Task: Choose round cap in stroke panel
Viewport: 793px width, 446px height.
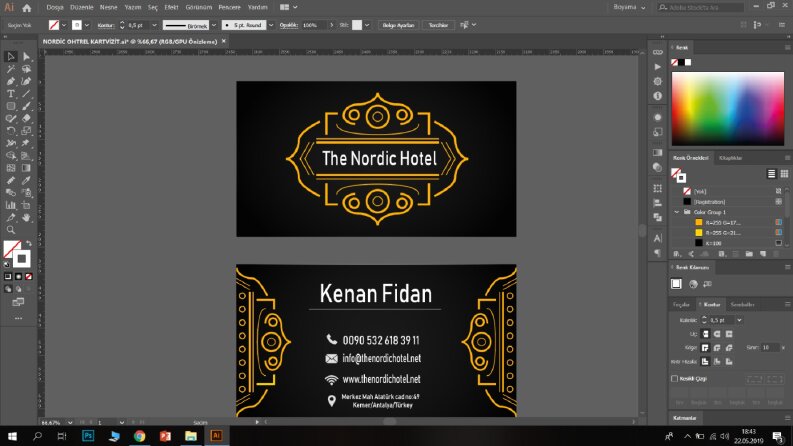Action: pyautogui.click(x=717, y=334)
